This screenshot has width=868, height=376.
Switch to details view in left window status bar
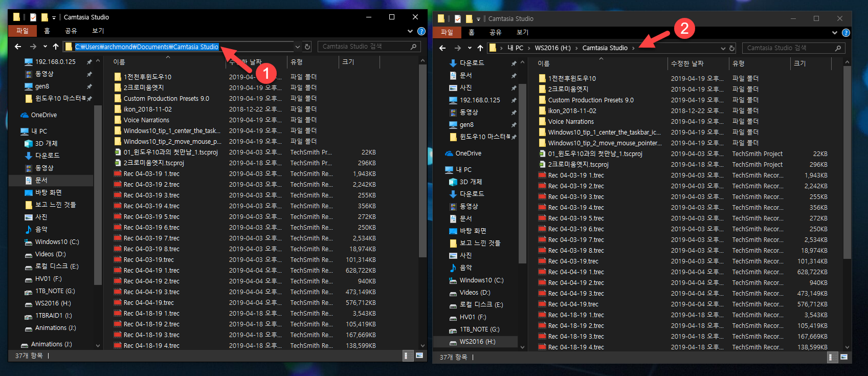[x=407, y=356]
